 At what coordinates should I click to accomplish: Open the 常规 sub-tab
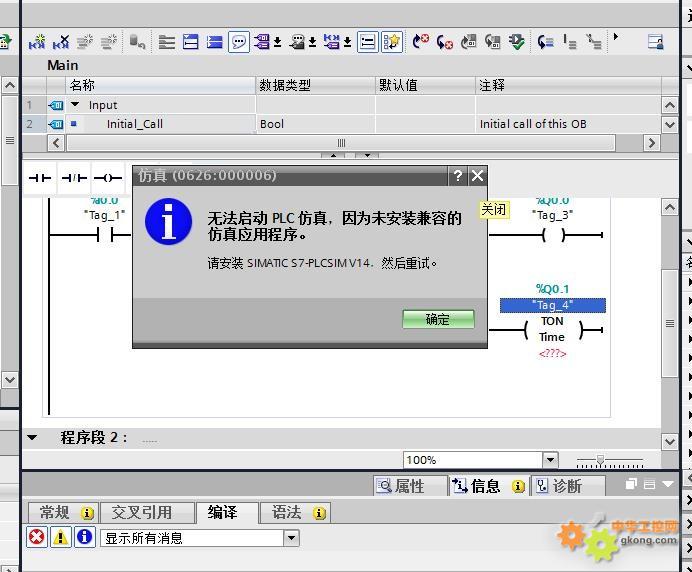63,512
